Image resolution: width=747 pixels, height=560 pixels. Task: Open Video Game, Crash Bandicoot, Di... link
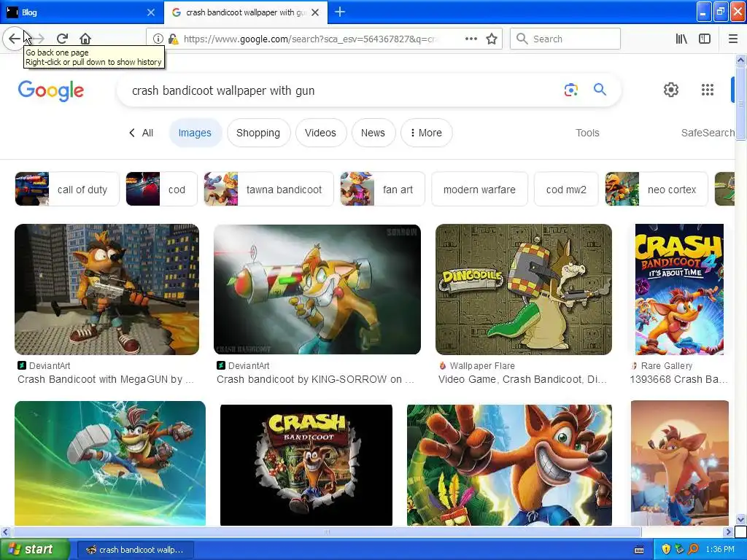tap(522, 379)
